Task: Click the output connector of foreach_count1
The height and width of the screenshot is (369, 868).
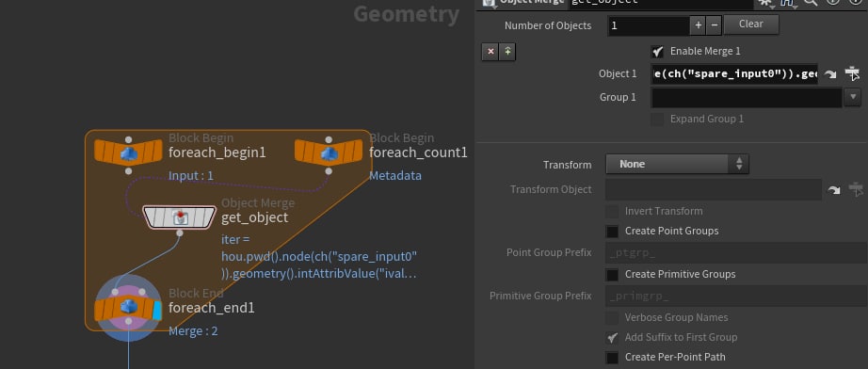Action: click(329, 171)
